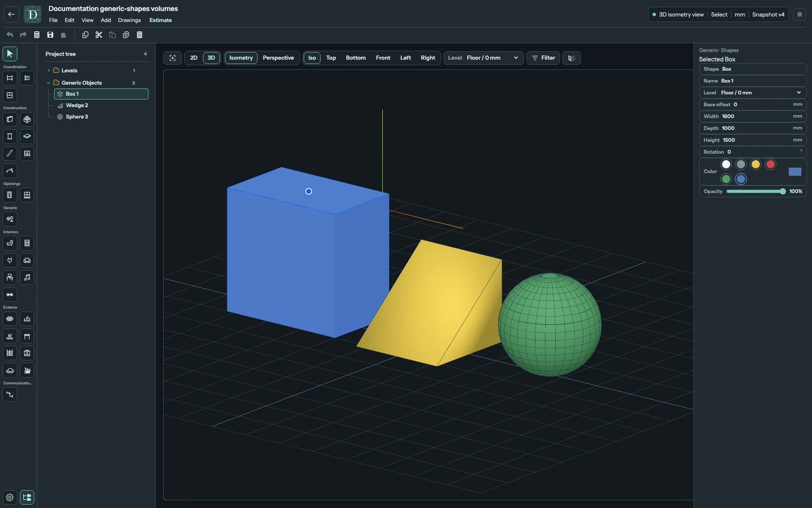The image size is (812, 508).
Task: Open the properties Level dropdown
Action: (753, 93)
